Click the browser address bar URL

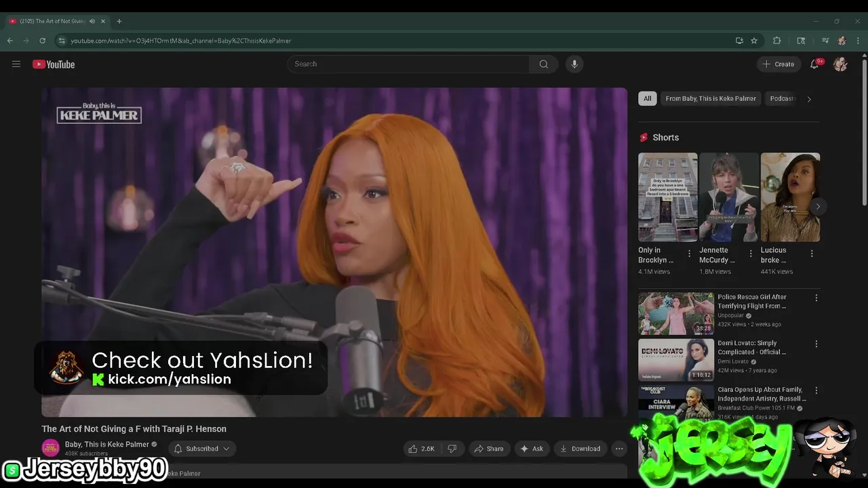click(181, 41)
